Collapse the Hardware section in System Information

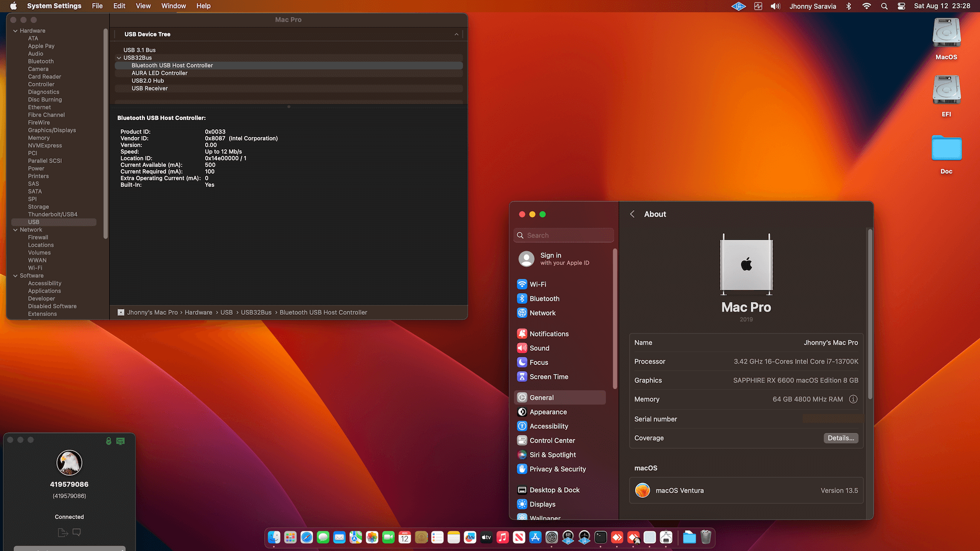coord(15,31)
